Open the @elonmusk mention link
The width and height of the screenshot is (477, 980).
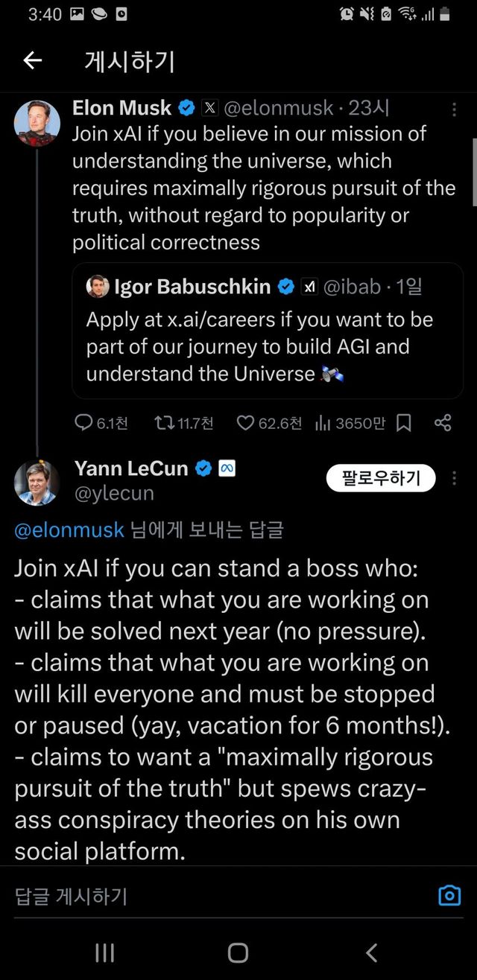(x=69, y=530)
